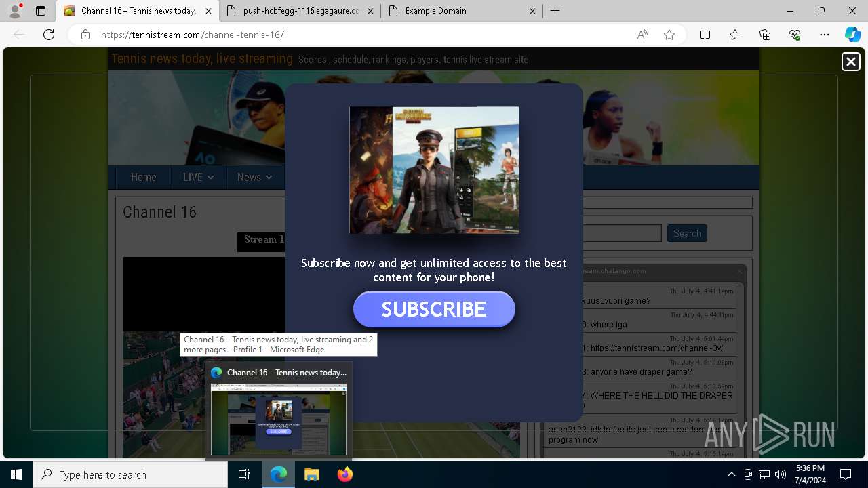Close the push-hcbfegg-1116 tab
The height and width of the screenshot is (488, 868).
tap(370, 11)
